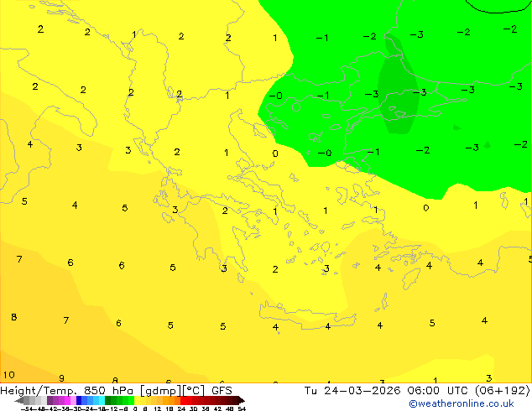Select the dark blue legend color swatch

[x=79, y=400]
